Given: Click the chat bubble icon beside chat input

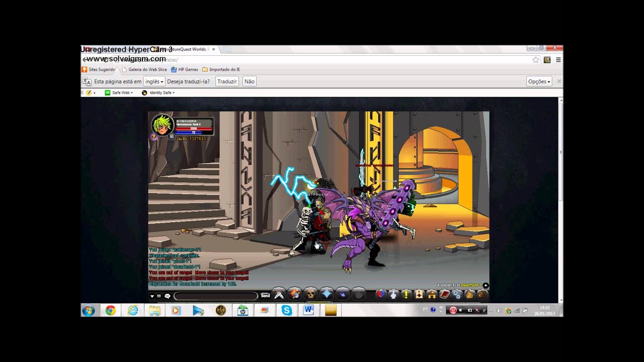Looking at the screenshot, I should pyautogui.click(x=168, y=296).
